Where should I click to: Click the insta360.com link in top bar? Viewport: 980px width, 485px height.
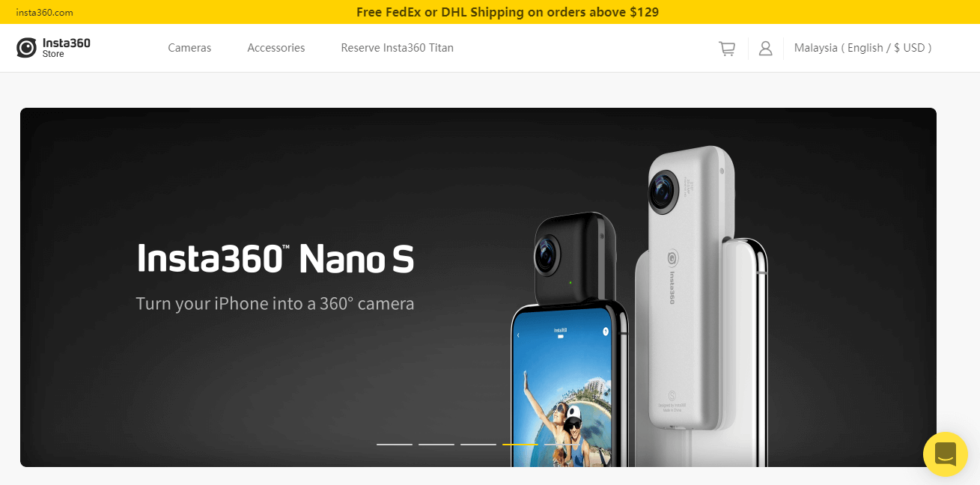click(x=44, y=13)
